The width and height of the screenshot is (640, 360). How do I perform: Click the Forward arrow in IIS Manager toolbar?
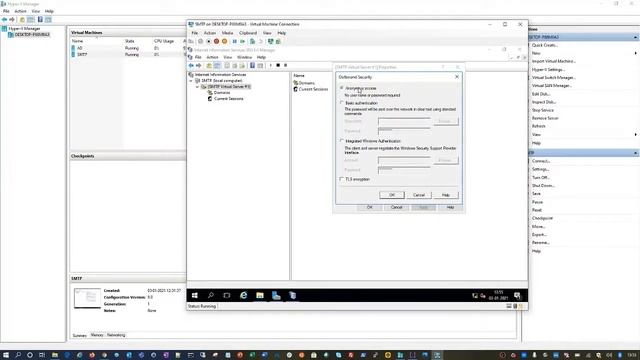click(x=199, y=66)
